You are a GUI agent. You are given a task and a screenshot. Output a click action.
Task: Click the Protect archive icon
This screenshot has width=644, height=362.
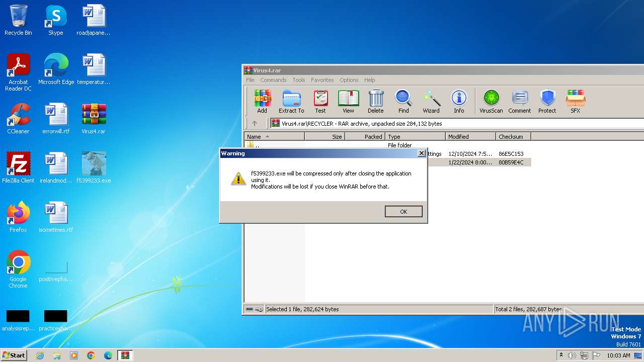(547, 102)
